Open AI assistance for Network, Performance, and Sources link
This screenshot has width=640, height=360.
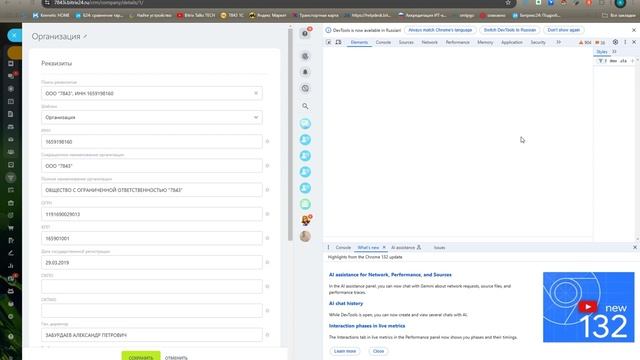pos(390,275)
